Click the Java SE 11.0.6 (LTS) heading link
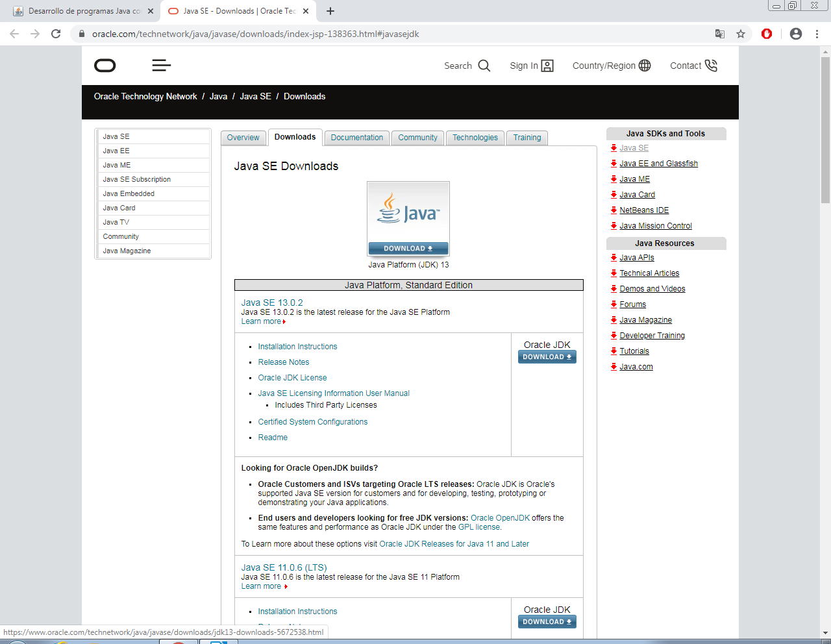 [x=284, y=567]
